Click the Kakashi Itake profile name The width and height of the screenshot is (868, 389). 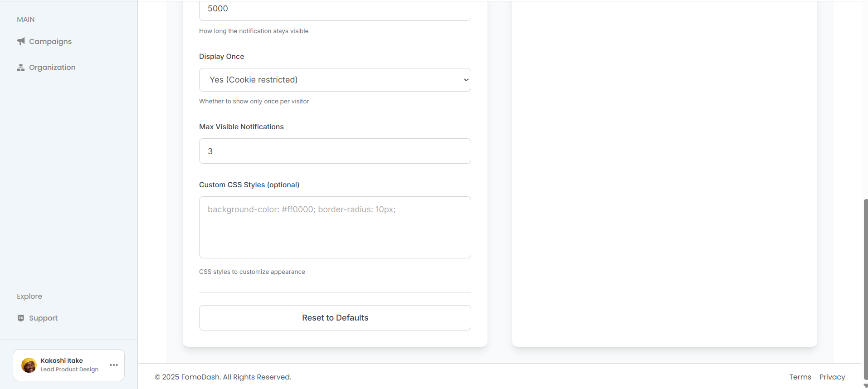click(62, 360)
